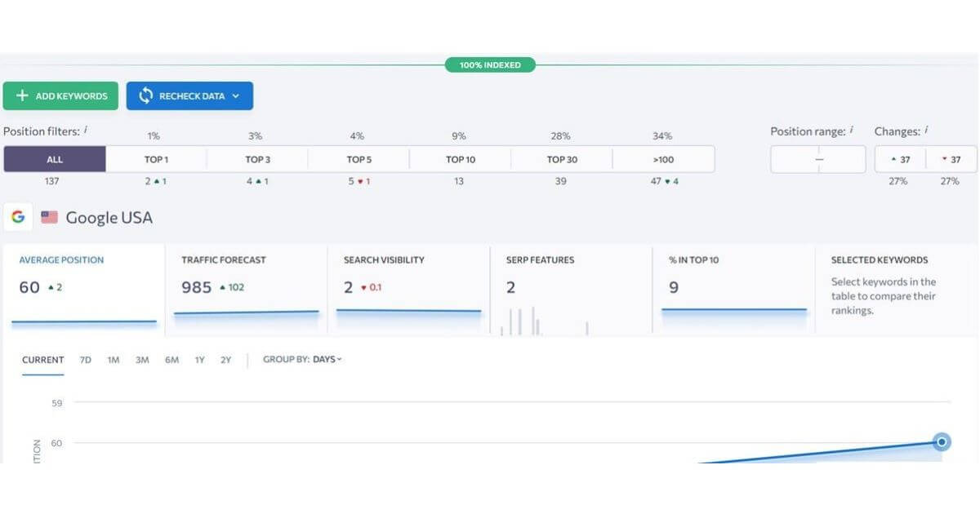Click the Google USA label
Screen dimensions: 980x514
click(x=109, y=218)
